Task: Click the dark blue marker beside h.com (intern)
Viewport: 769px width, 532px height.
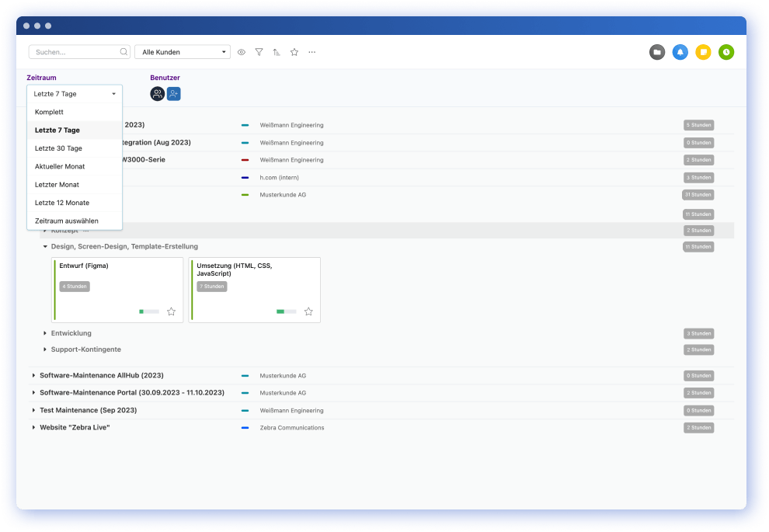Action: (245, 178)
